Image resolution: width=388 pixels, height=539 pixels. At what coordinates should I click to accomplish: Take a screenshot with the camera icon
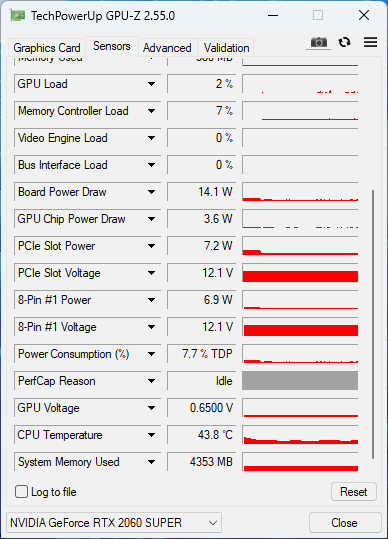pos(319,43)
